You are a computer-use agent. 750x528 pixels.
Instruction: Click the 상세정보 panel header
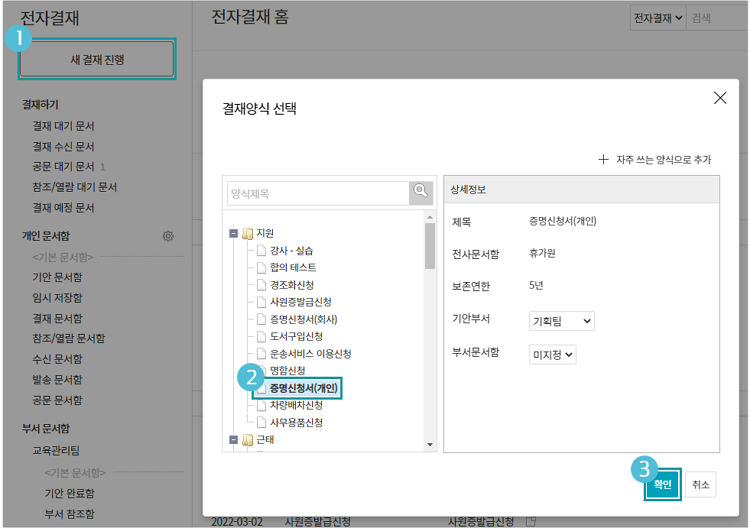point(581,189)
